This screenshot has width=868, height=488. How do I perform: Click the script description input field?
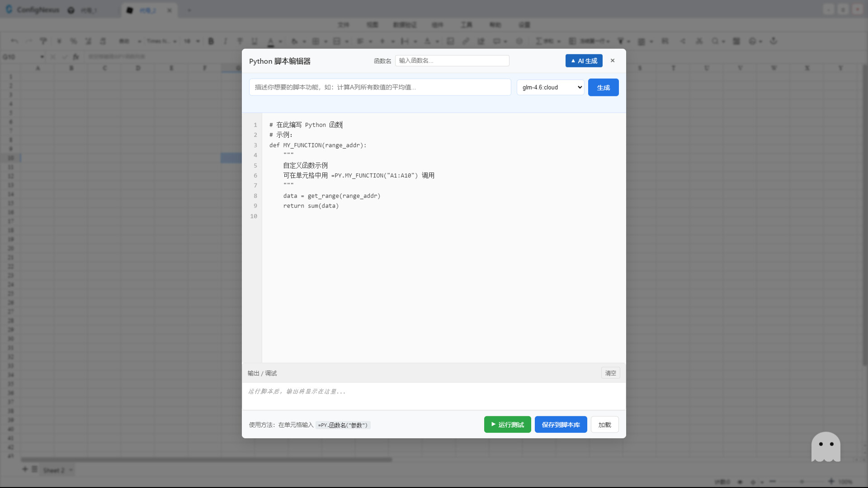coord(380,87)
